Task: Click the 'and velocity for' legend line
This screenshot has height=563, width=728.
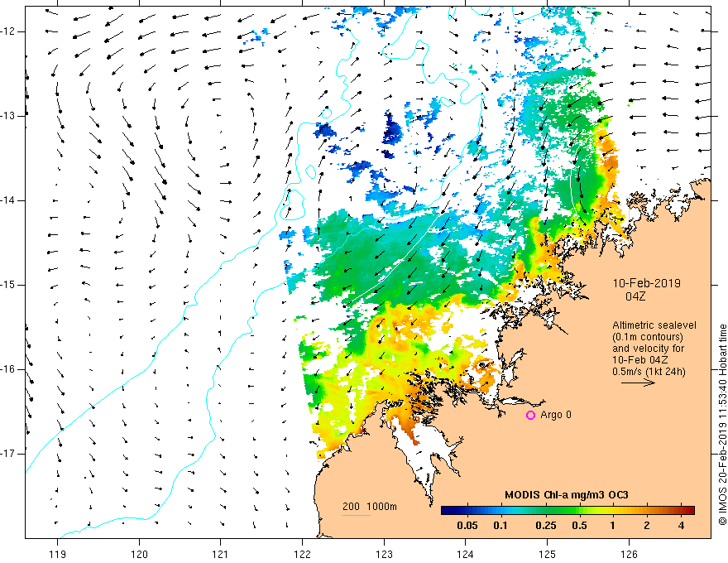Action: click(x=648, y=349)
